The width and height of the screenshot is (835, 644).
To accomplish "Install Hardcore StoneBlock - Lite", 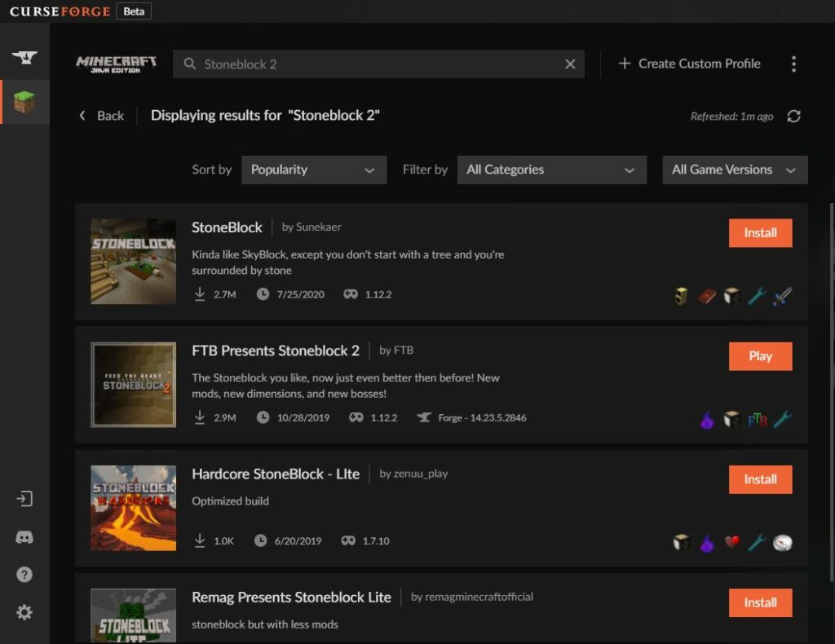I will (x=760, y=479).
